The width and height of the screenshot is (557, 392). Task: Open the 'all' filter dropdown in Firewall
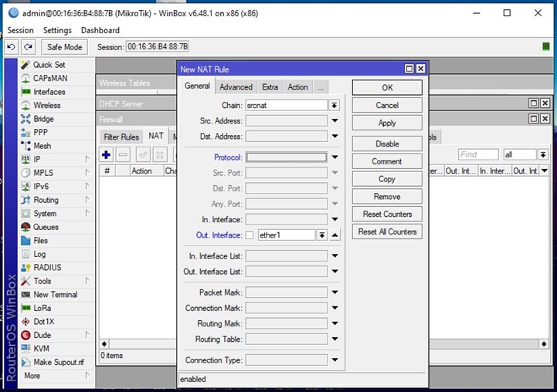click(x=543, y=154)
